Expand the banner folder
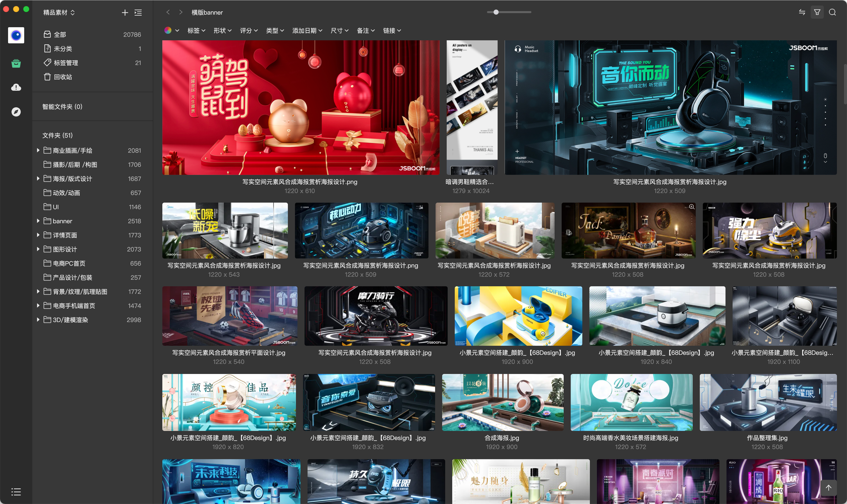The image size is (847, 504). (x=38, y=221)
